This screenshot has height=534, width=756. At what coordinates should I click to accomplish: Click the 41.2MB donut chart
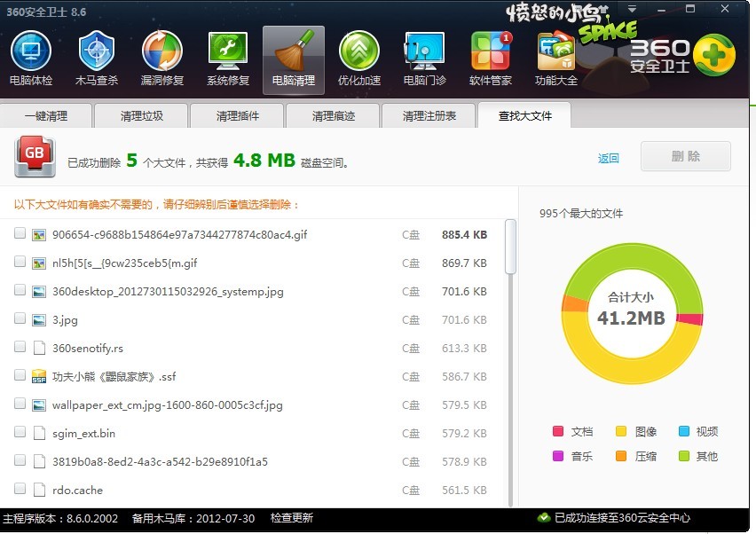click(x=632, y=313)
